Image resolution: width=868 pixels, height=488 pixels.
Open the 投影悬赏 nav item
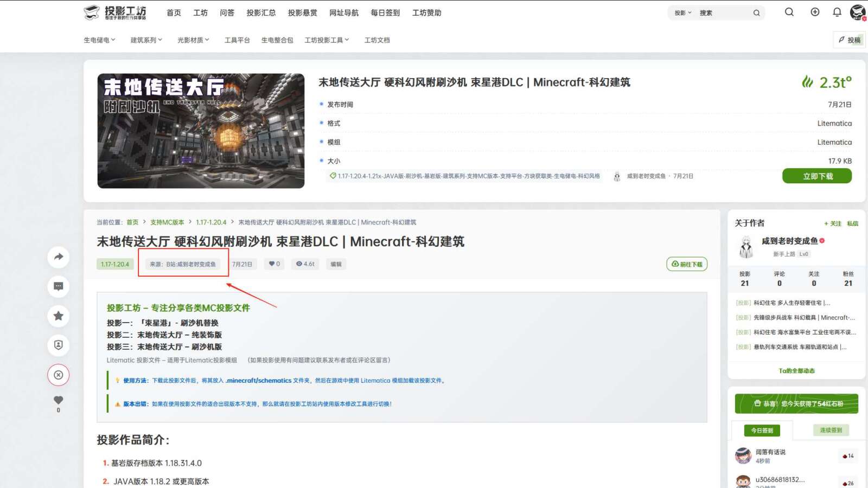(302, 12)
